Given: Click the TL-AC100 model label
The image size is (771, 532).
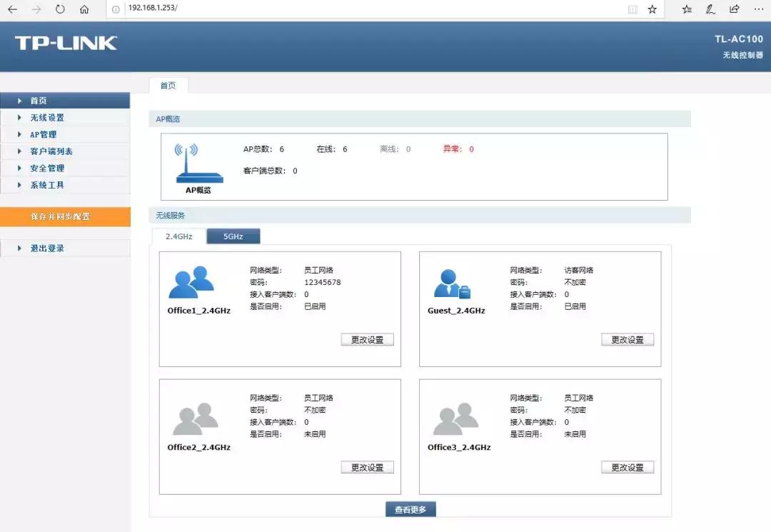Looking at the screenshot, I should (739, 39).
